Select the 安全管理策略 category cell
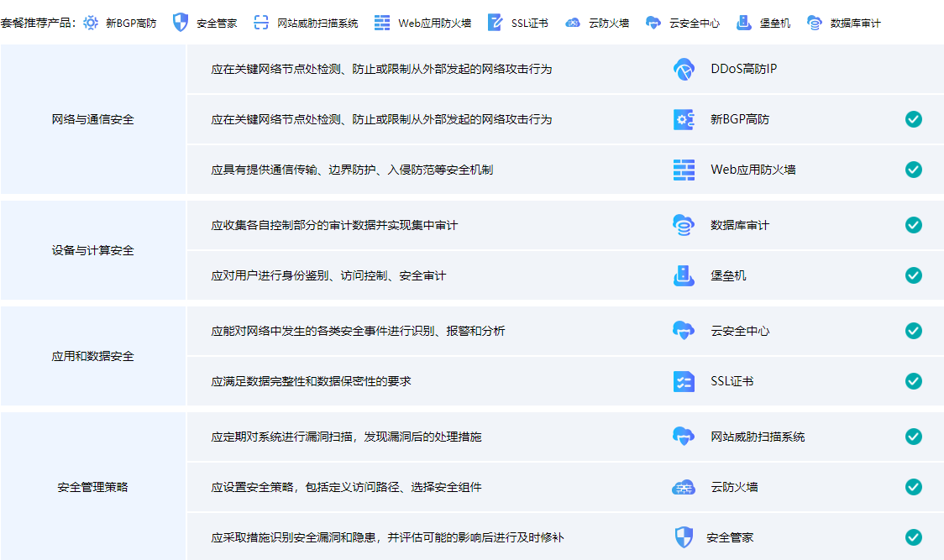The image size is (944, 560). tap(92, 487)
